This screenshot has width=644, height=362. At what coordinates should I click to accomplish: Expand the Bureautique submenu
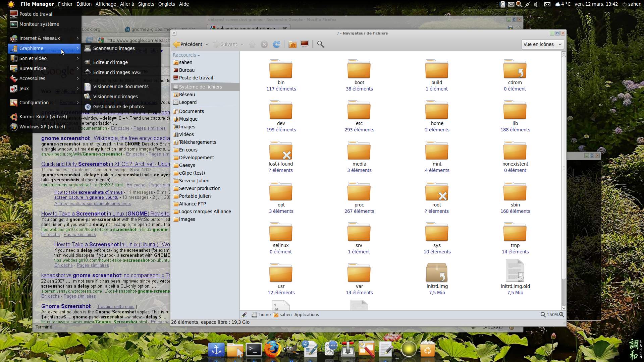[x=45, y=68]
